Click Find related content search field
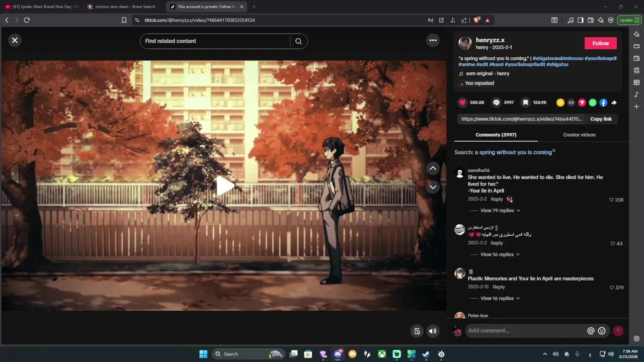 pos(217,41)
